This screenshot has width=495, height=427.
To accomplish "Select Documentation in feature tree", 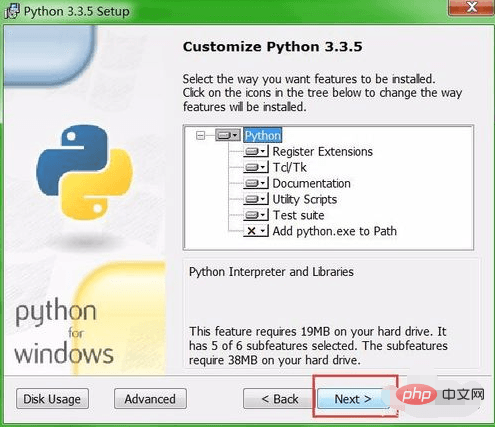I will pos(311,183).
